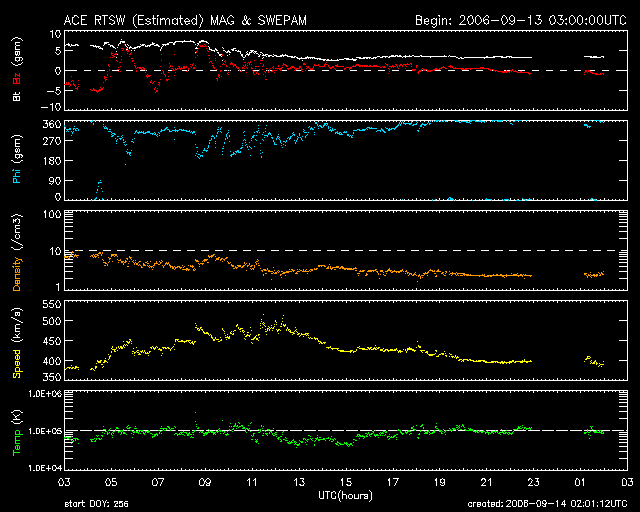The image size is (640, 512).
Task: Click the '07' hour label on time axis
Action: tap(158, 483)
